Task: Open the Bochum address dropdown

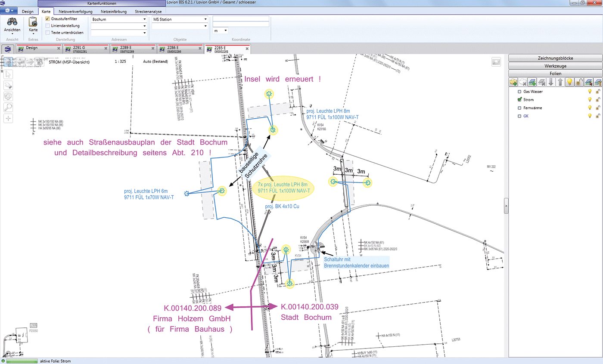Action: pyautogui.click(x=145, y=19)
